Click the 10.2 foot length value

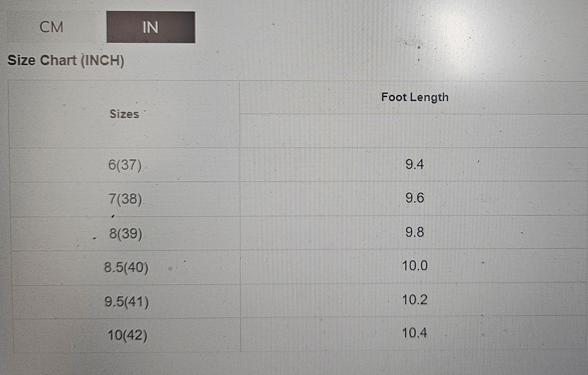click(x=415, y=300)
